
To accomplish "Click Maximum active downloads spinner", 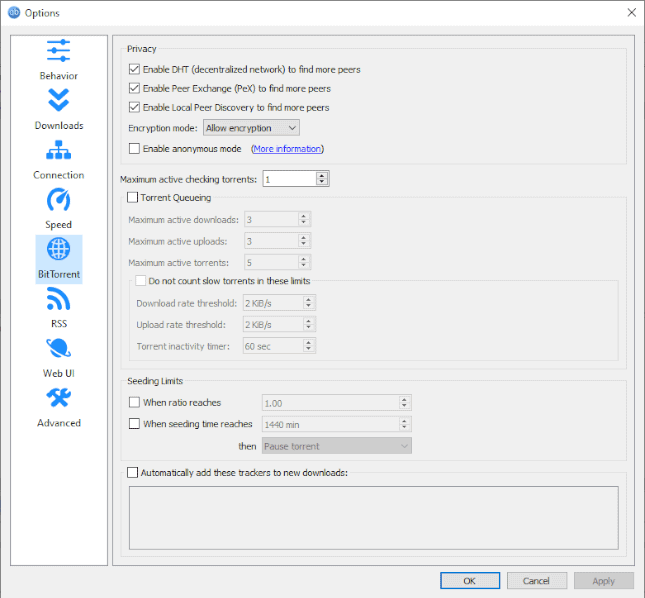I will click(304, 219).
